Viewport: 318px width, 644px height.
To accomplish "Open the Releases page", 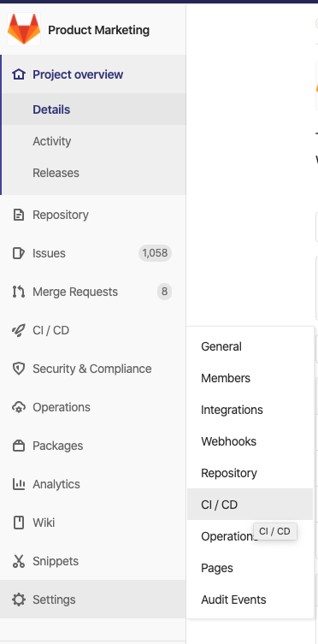I will click(x=56, y=173).
